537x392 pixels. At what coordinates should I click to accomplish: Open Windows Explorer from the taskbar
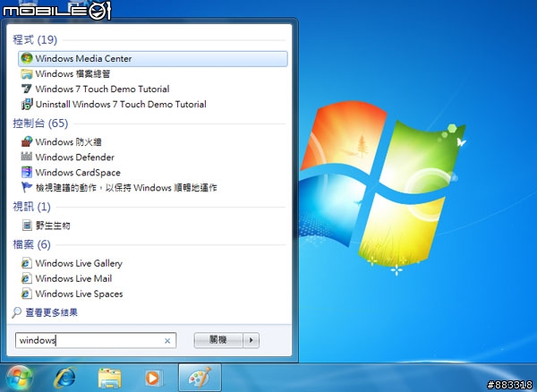(x=109, y=379)
